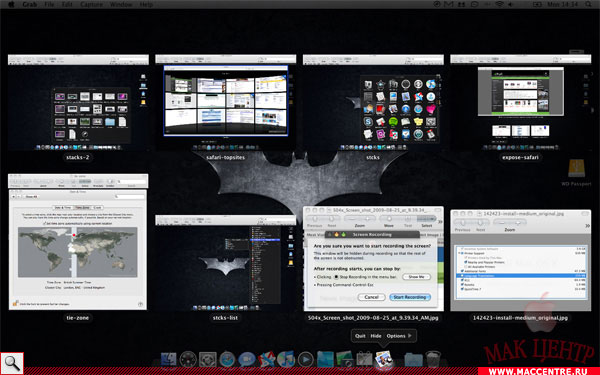This screenshot has height=375, width=600.
Task: Select the stcks window thumbnail
Action: pyautogui.click(x=373, y=102)
